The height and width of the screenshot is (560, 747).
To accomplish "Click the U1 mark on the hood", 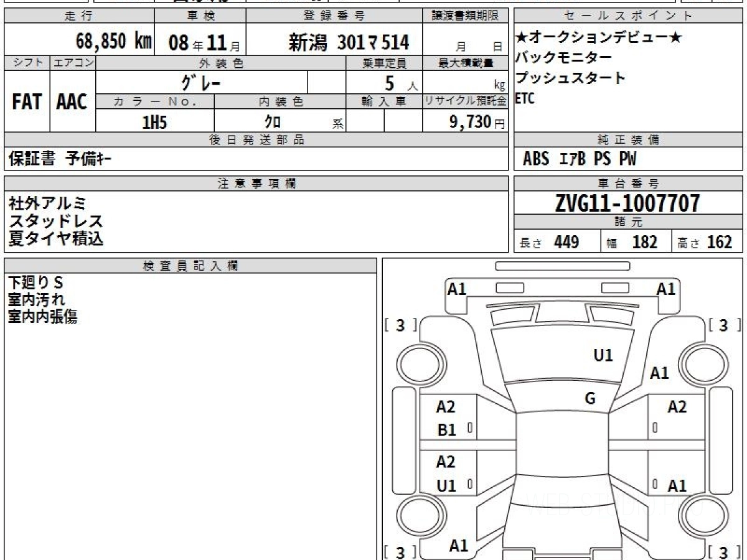I will pos(603,355).
